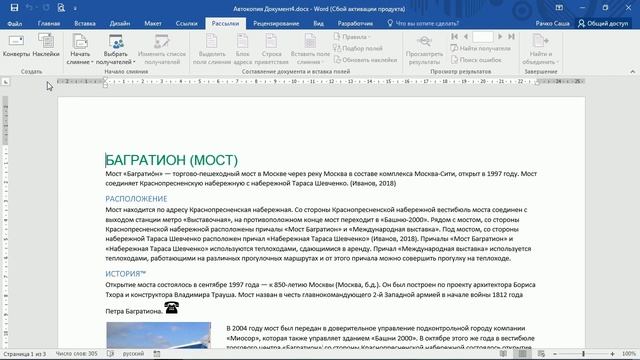The height and width of the screenshot is (360, 640).
Task: Select the Рассылки ribbon tab
Action: (x=225, y=24)
